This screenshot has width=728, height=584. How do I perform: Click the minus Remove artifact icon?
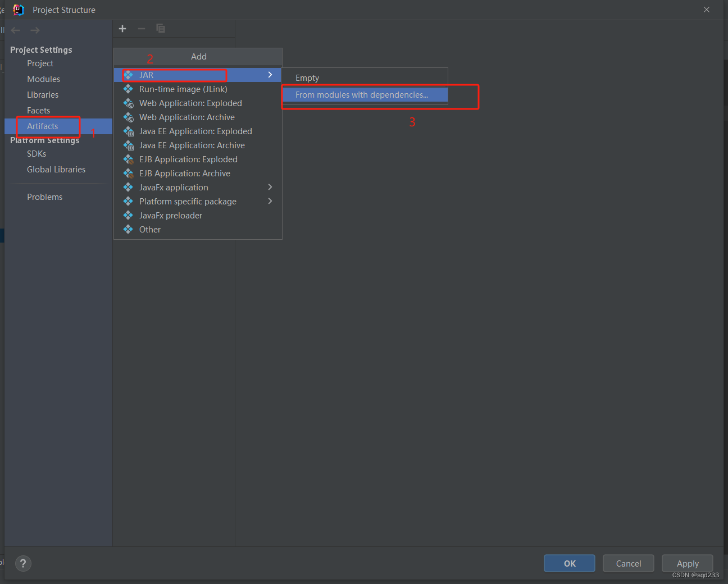click(x=142, y=29)
